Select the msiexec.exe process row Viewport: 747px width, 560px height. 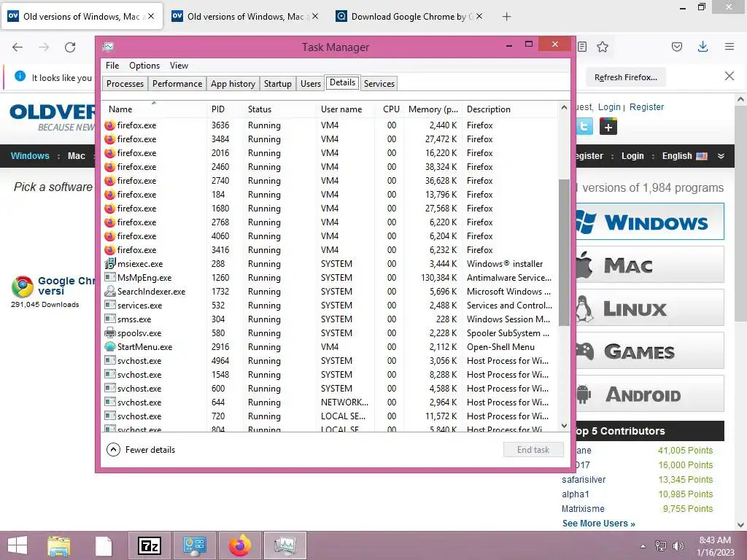point(330,264)
